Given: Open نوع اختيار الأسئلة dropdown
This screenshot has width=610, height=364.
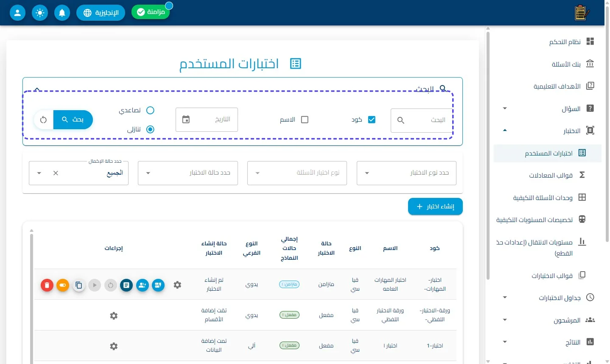Looking at the screenshot, I should point(297,173).
